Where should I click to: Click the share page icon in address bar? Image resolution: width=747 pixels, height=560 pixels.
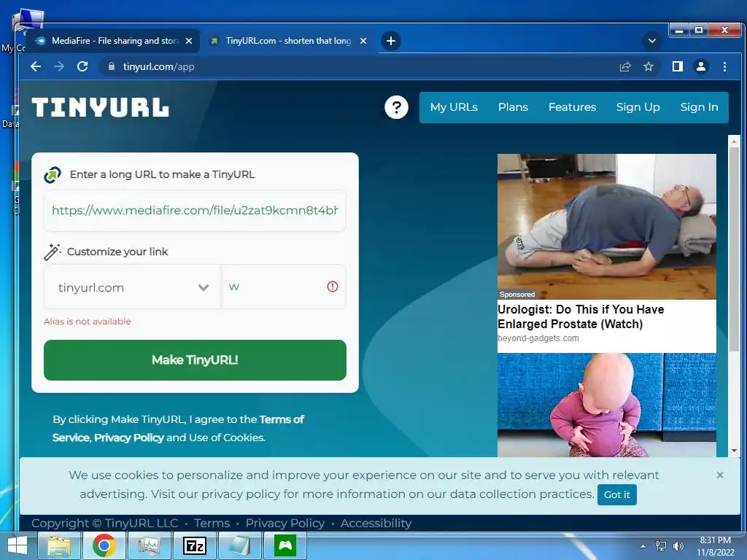625,66
